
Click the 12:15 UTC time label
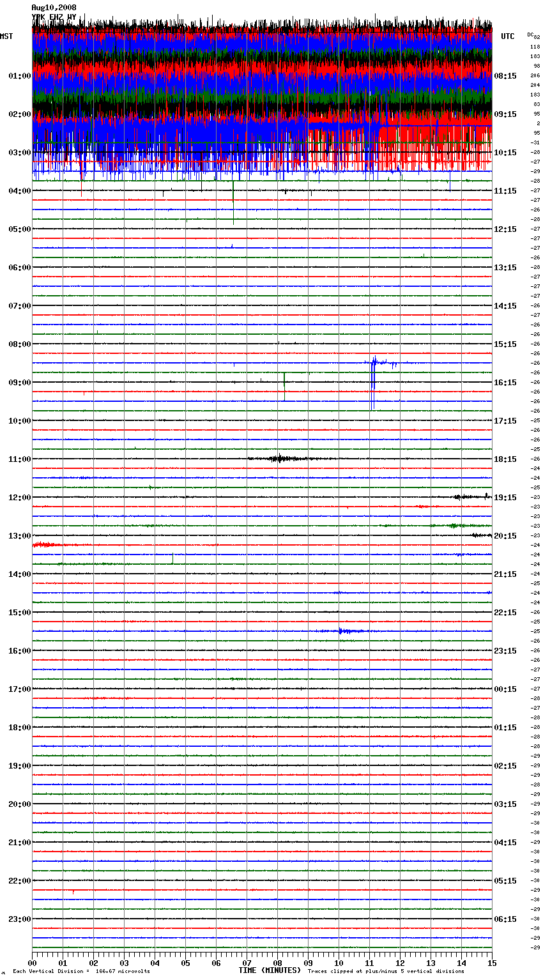(505, 229)
